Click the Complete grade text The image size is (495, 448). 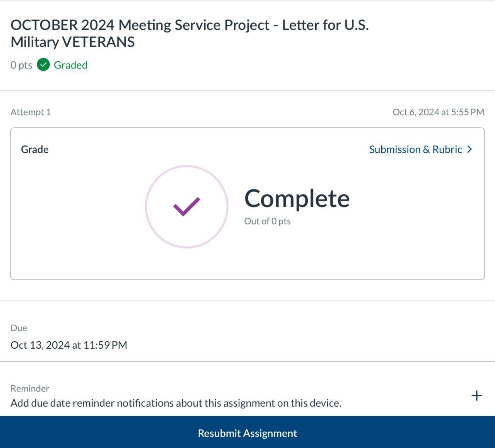297,199
